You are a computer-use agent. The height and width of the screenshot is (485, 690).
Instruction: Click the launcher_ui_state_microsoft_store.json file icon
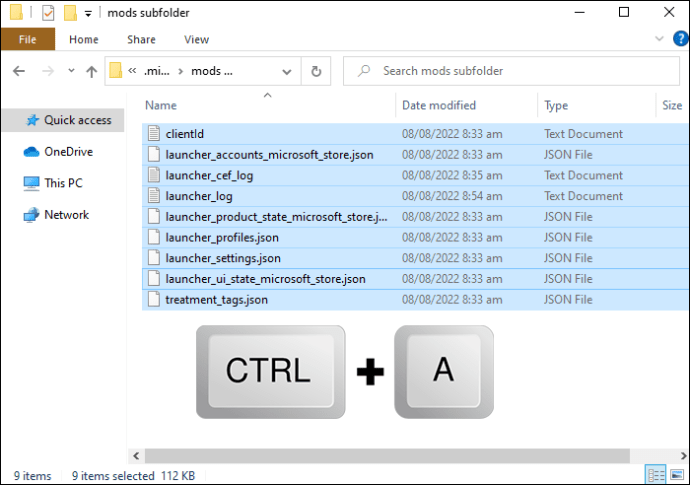click(x=154, y=279)
